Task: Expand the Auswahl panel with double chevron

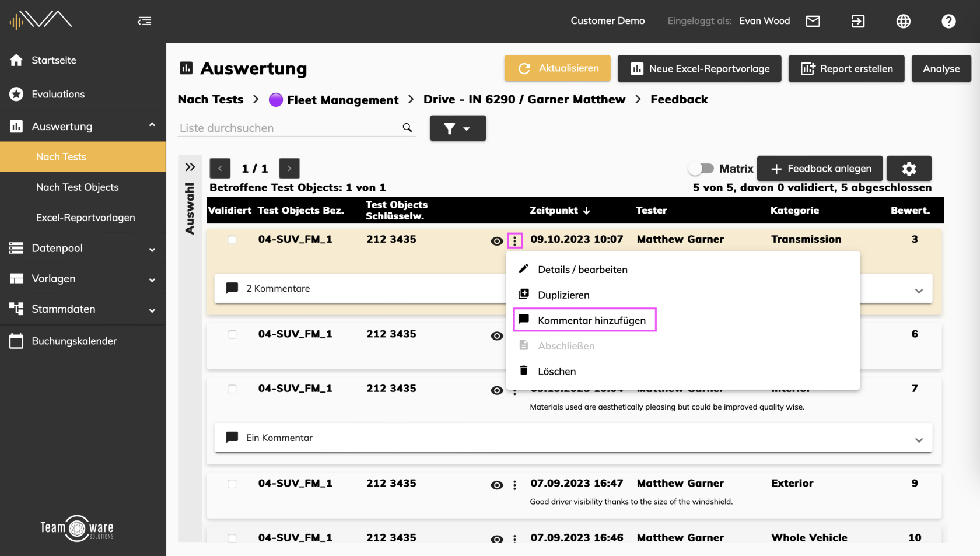Action: click(x=190, y=167)
